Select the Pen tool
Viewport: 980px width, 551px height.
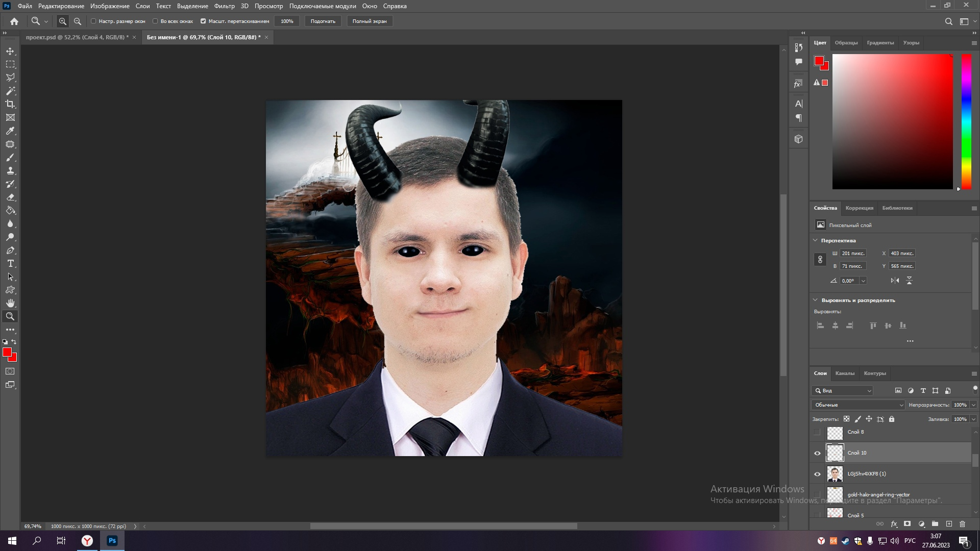coord(10,251)
